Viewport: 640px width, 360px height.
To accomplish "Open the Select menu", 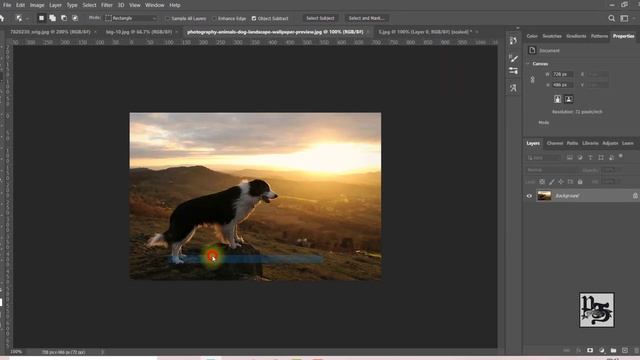I will pyautogui.click(x=89, y=5).
